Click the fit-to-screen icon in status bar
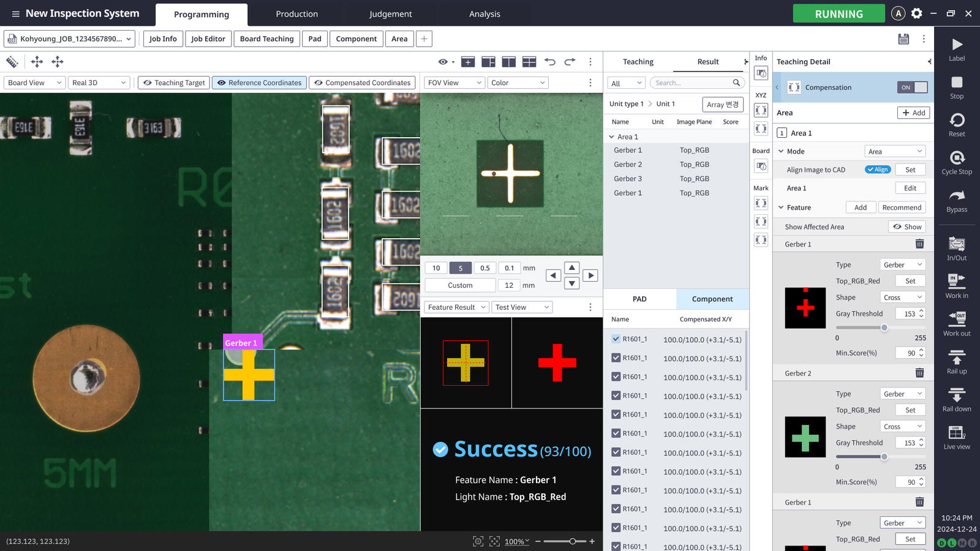 [478, 541]
